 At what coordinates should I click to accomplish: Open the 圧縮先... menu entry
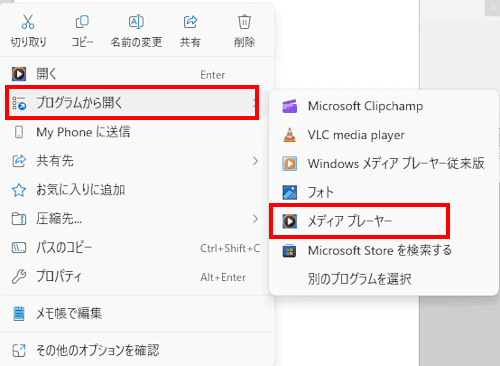click(x=137, y=219)
